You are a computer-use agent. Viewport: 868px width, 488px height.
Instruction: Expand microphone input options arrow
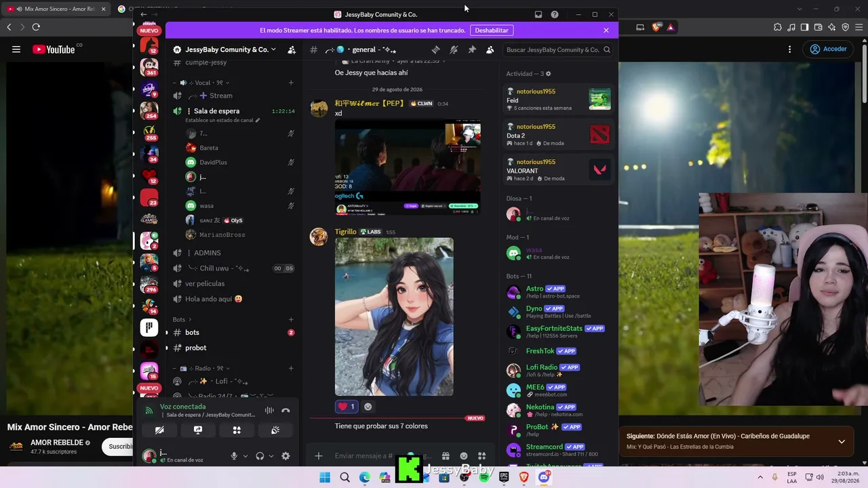[245, 456]
